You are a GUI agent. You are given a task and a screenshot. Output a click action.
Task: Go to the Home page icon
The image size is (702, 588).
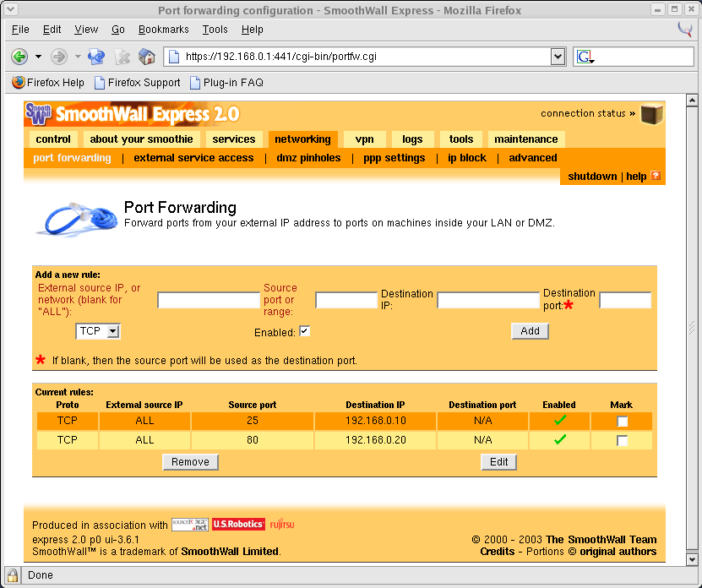point(147,57)
